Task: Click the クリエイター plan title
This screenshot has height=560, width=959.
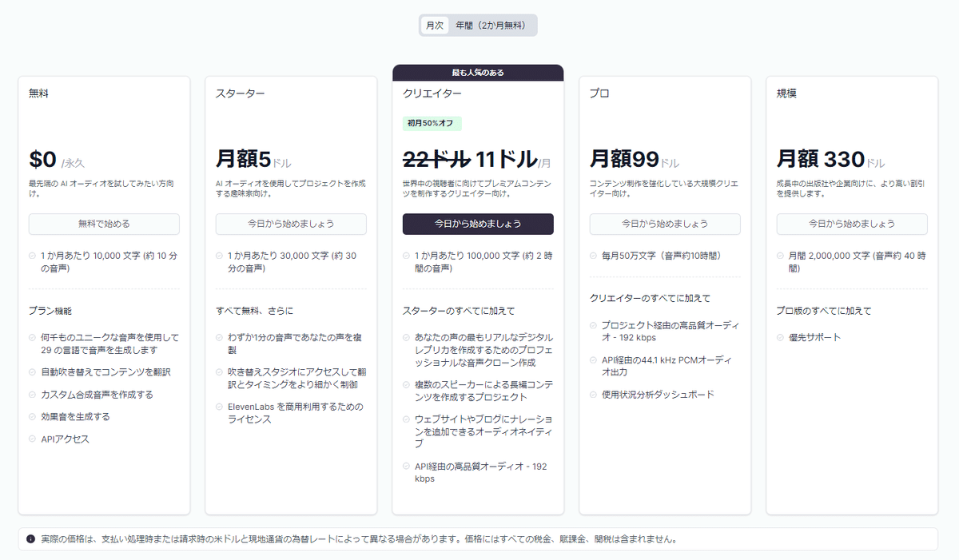Action: [x=432, y=93]
